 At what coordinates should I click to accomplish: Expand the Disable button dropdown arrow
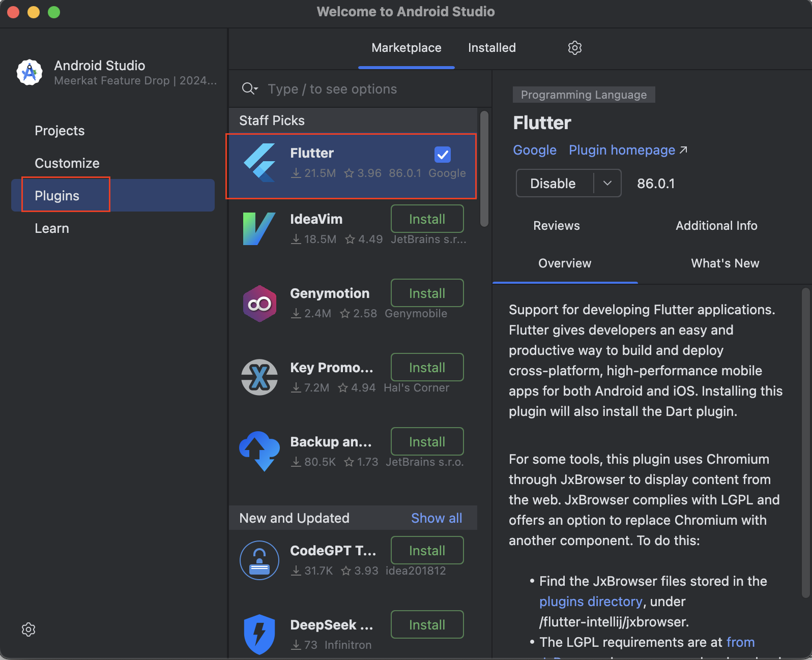(x=607, y=183)
